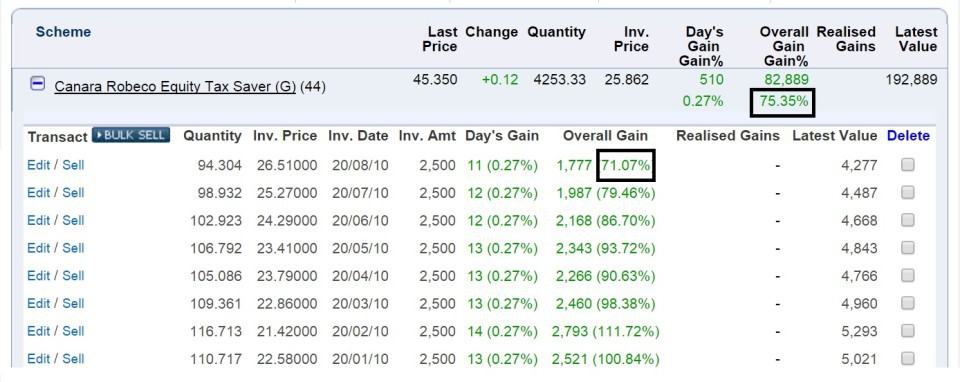Sell the 116.713 quantity holding
960x382 pixels.
point(73,331)
